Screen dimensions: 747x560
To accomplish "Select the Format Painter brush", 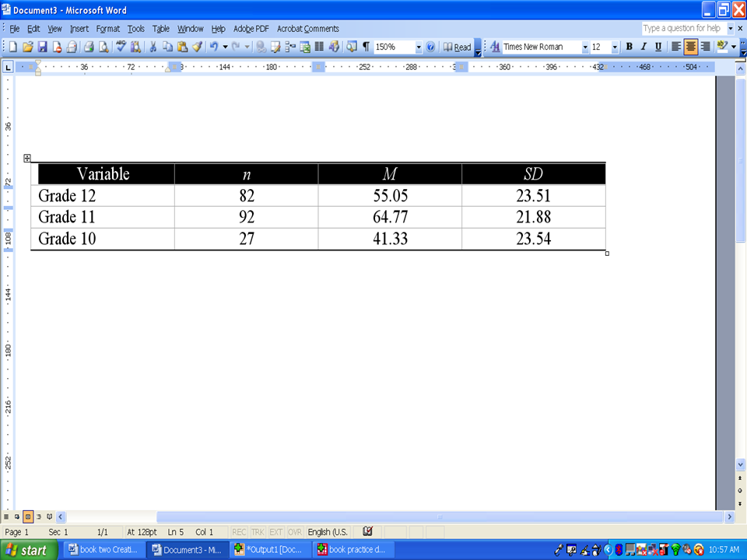I will pos(198,47).
